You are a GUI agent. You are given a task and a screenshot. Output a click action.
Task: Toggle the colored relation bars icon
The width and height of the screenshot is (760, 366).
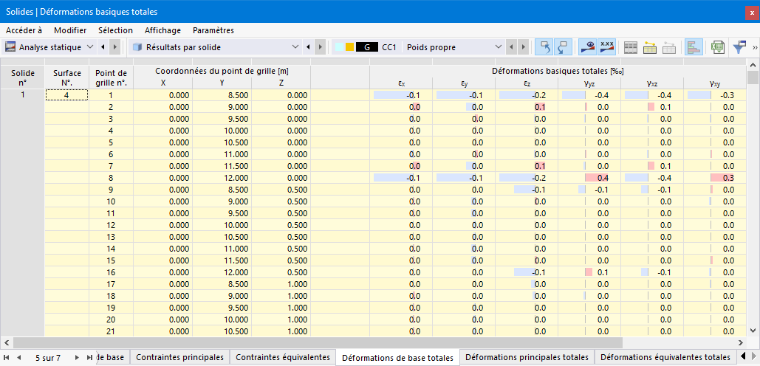[x=694, y=48]
